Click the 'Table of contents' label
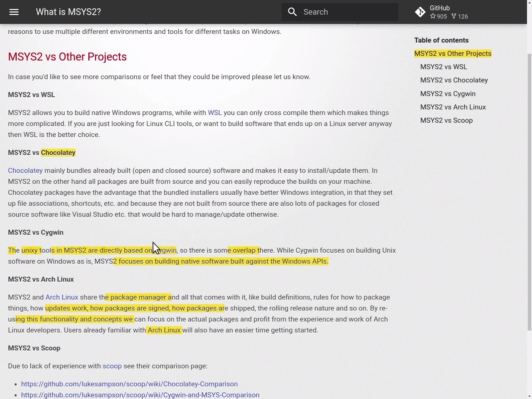This screenshot has width=532, height=399. click(x=441, y=40)
